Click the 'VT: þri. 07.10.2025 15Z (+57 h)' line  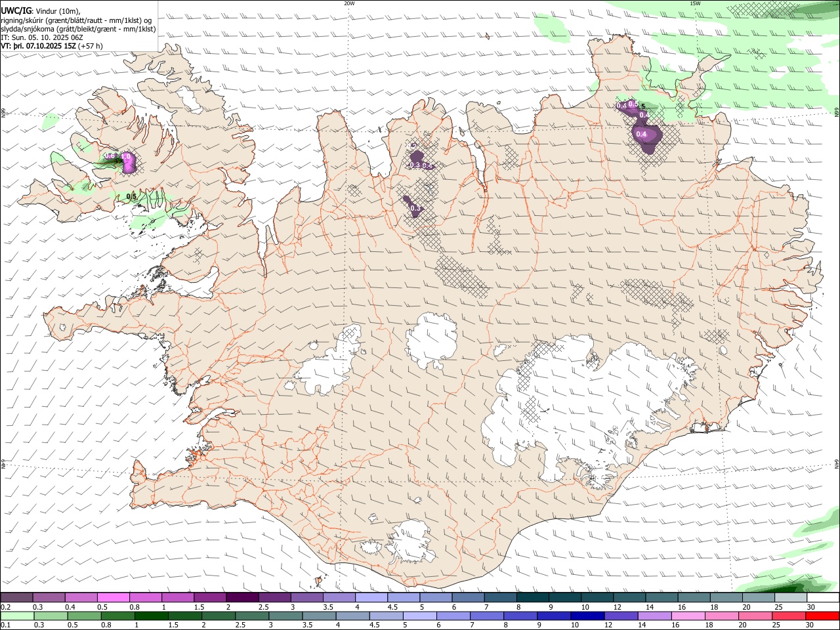point(52,46)
